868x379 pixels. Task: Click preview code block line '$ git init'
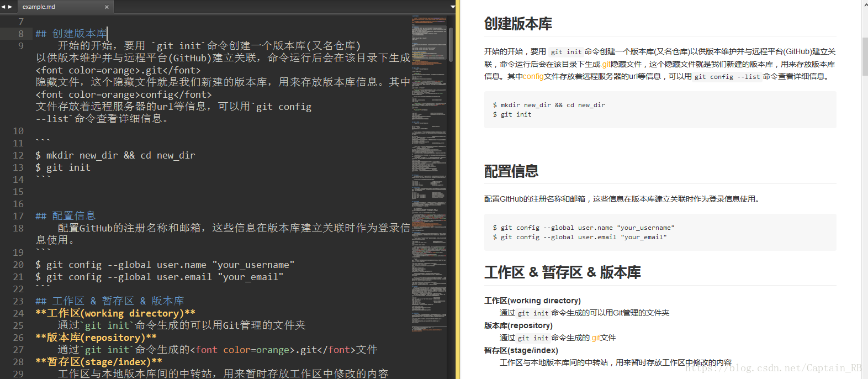click(512, 115)
